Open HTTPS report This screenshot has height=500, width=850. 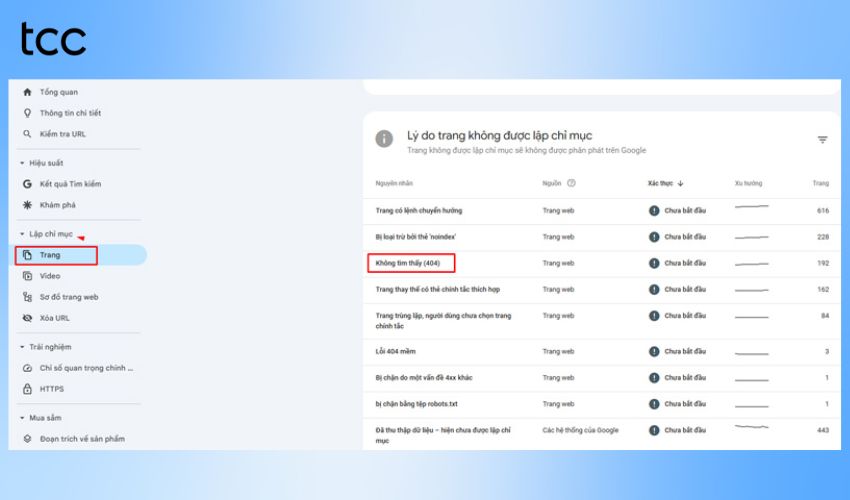click(x=51, y=389)
